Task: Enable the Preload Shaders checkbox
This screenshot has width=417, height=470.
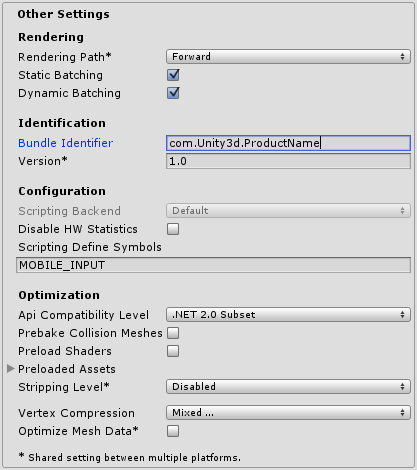Action: 173,351
